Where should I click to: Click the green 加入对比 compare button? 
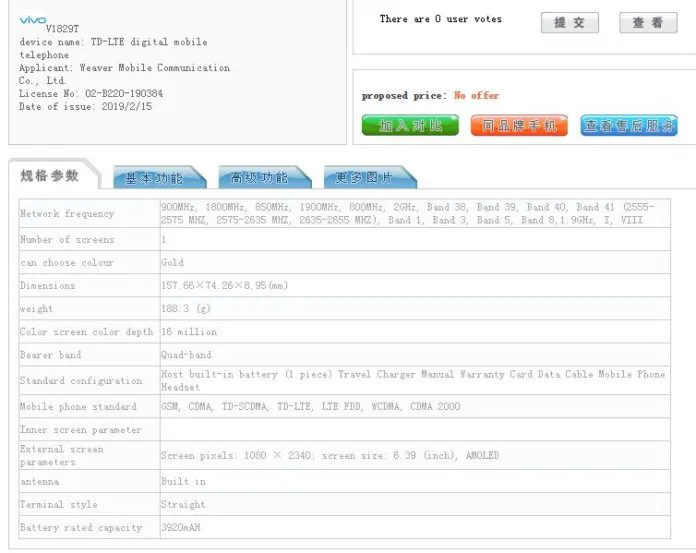410,126
